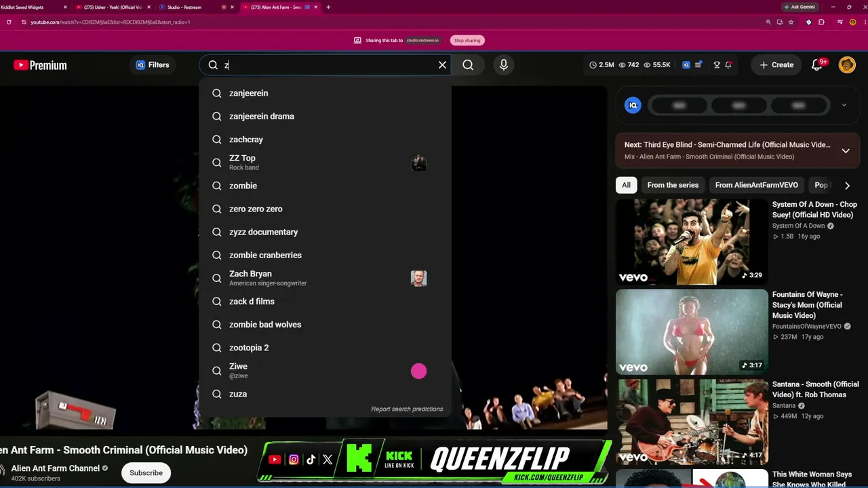Open the vidIQ Filters button
868x488 pixels.
click(x=152, y=65)
